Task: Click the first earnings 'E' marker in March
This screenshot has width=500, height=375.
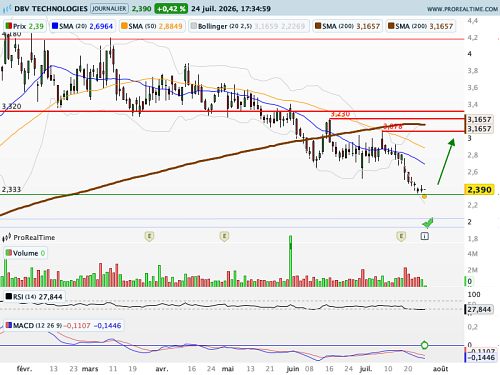Action: (x=149, y=236)
